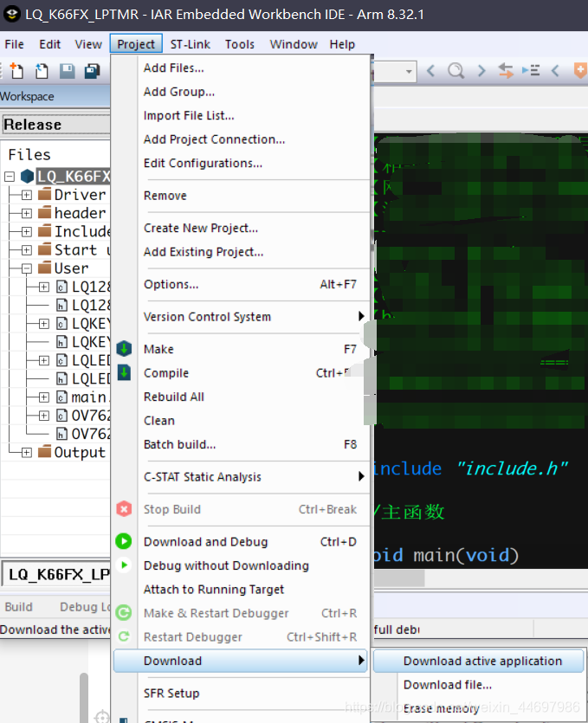The image size is (588, 723).
Task: Switch to the Build output tab
Action: tap(19, 607)
